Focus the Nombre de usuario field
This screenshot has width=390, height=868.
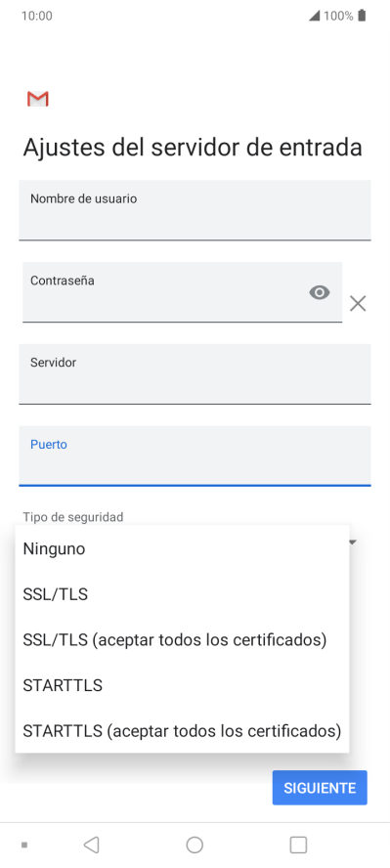(195, 210)
